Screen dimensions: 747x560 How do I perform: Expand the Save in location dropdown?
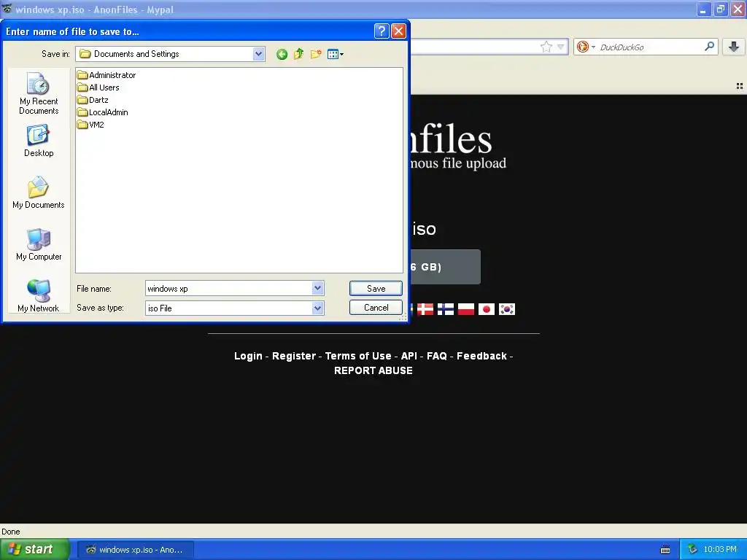(259, 54)
